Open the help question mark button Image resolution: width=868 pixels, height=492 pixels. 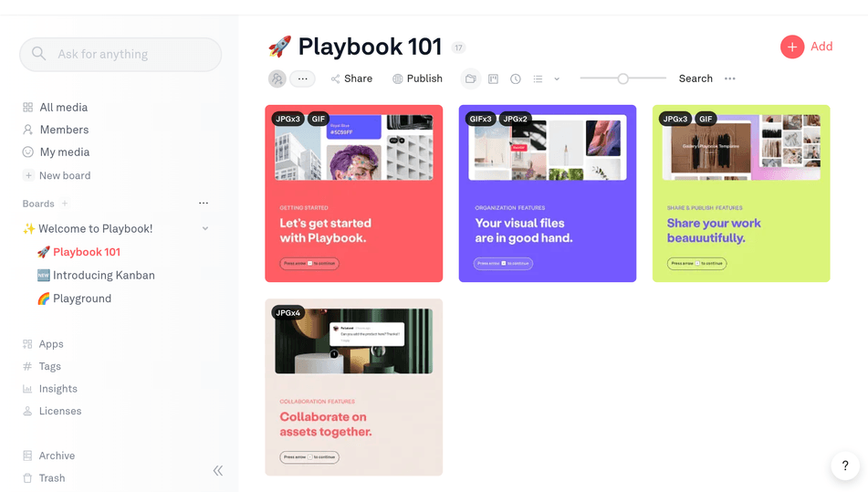click(845, 466)
